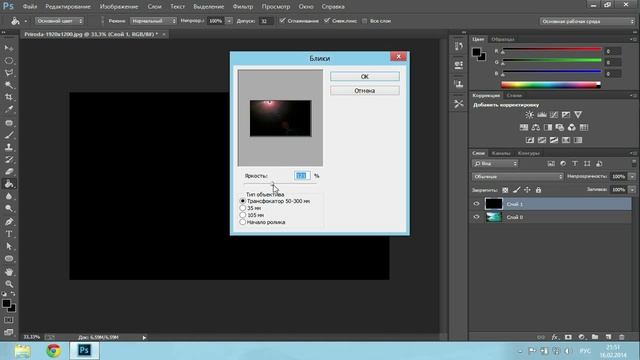Open the layer Заливка dropdown arrow
The height and width of the screenshot is (360, 640).
tap(632, 189)
